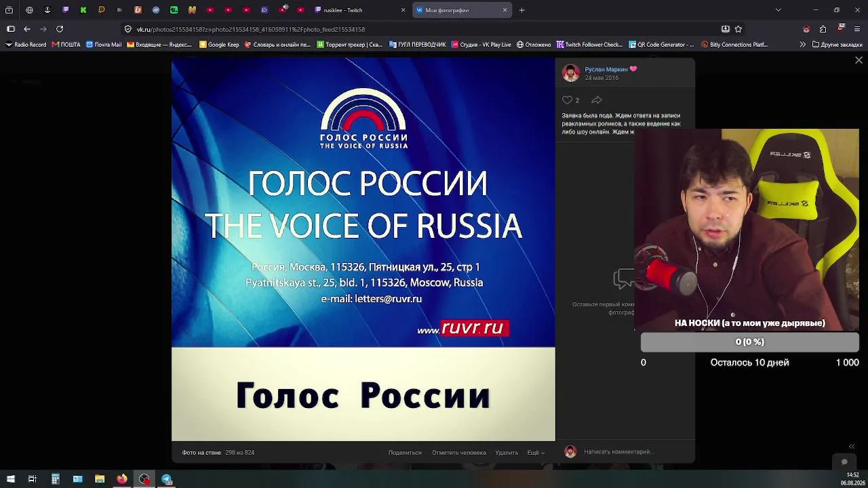
Task: Open the chat bubble icon at bottom right
Action: [844, 462]
